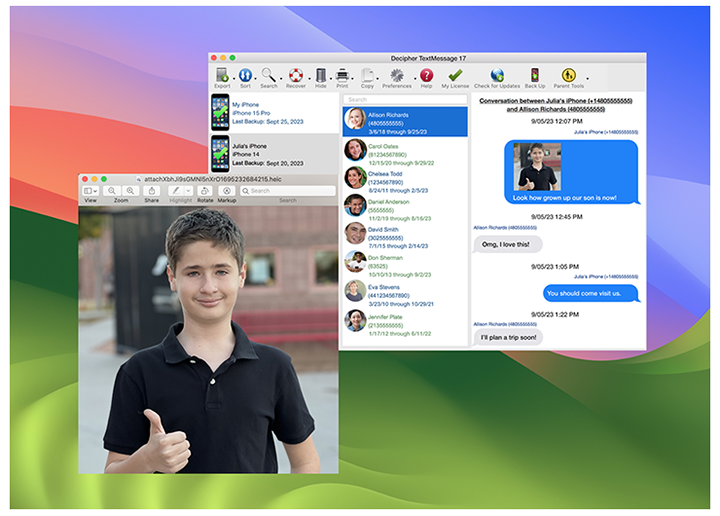720x516 pixels.
Task: Open the dropdown dot next to Sort
Action: [x=255, y=79]
